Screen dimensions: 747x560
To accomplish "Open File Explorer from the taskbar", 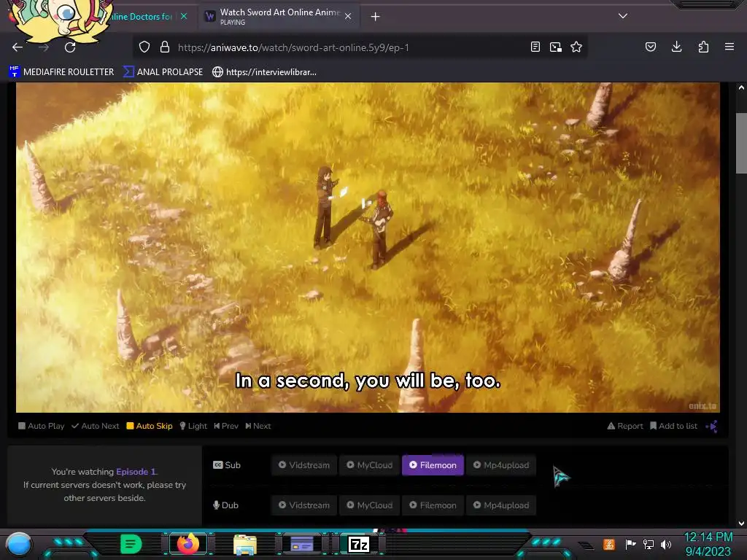I will [245, 544].
